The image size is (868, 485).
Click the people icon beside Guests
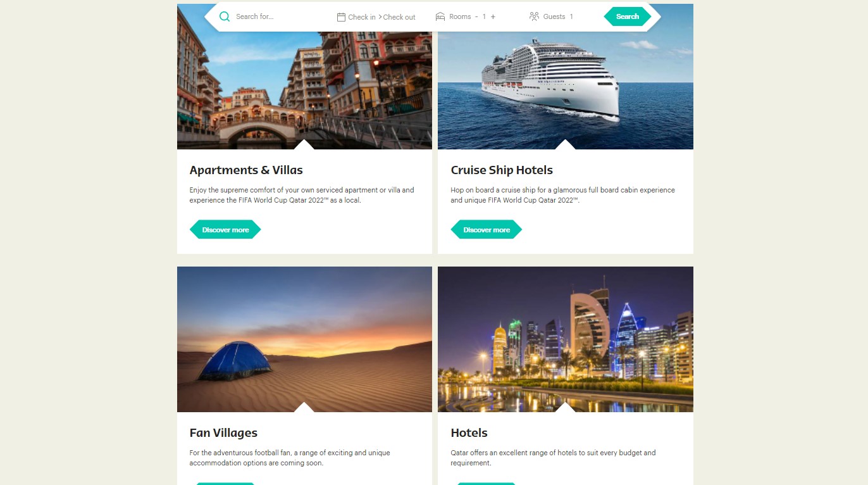(534, 16)
